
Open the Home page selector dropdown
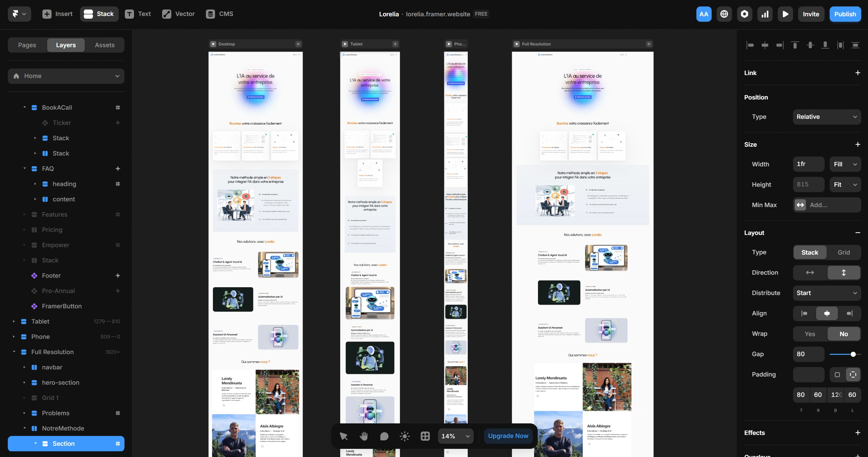[x=66, y=76]
